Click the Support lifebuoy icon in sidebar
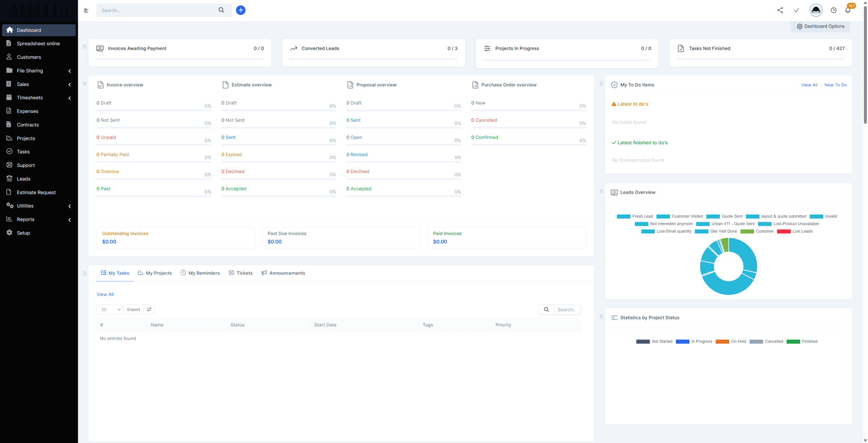Screen dimensions: 868x443 (x=9, y=165)
